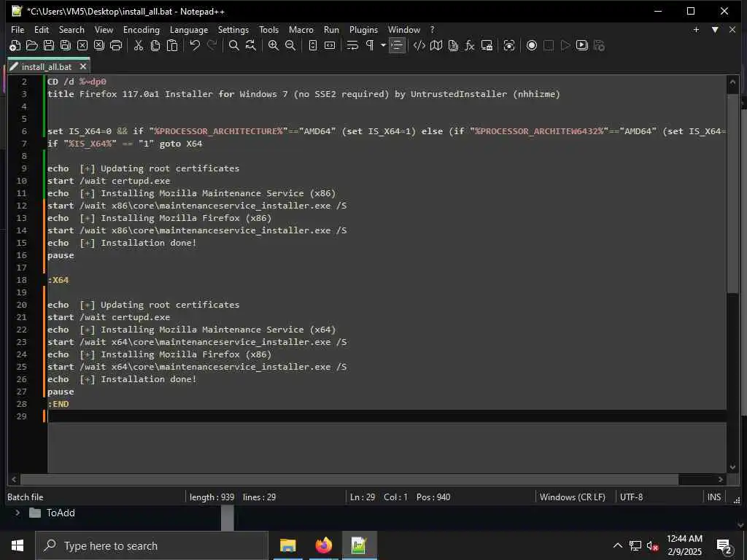Show the Document List panel icon
Viewport: 747px width, 560px height.
pos(453,45)
